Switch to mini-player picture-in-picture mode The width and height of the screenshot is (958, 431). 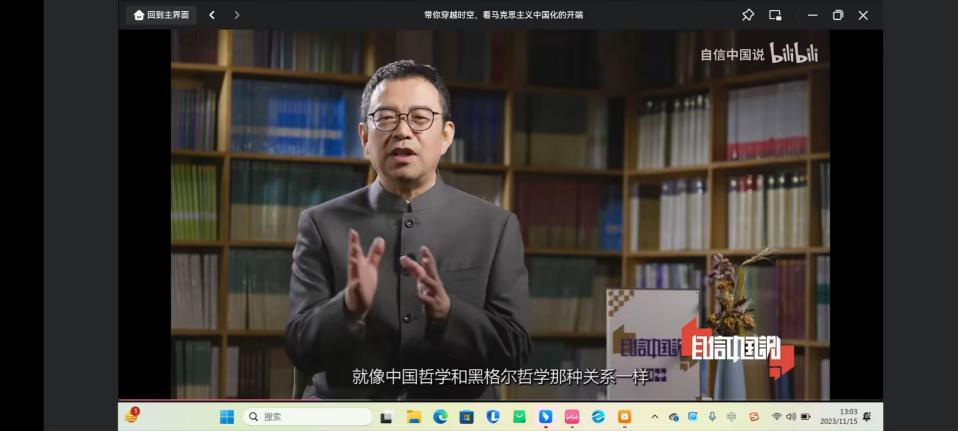point(775,15)
